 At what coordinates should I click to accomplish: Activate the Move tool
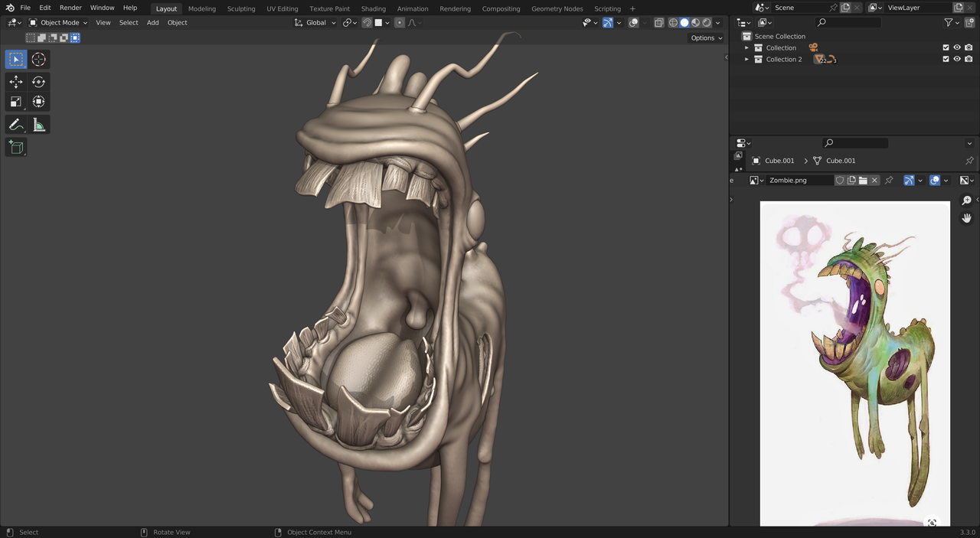coord(16,82)
